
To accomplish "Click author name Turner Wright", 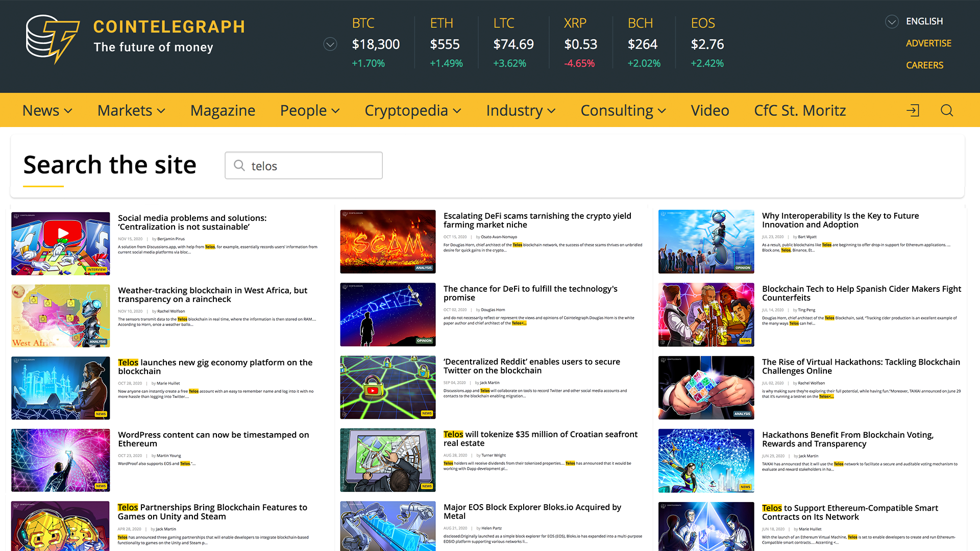I will tap(494, 456).
